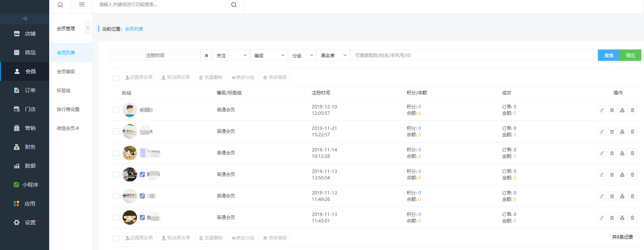The width and height of the screenshot is (644, 250).
Task: Delete the member registered 2019-11-21 via trash icon
Action: pos(632,131)
